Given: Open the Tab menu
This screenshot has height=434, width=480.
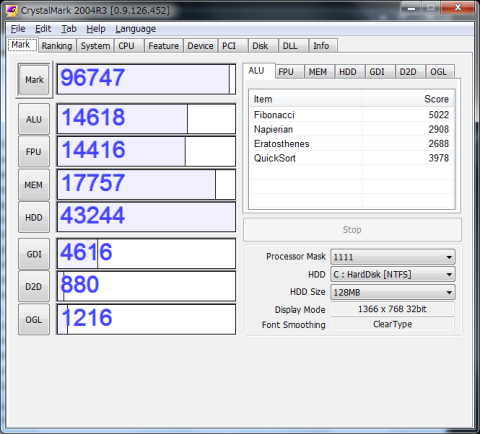Looking at the screenshot, I should tap(69, 29).
